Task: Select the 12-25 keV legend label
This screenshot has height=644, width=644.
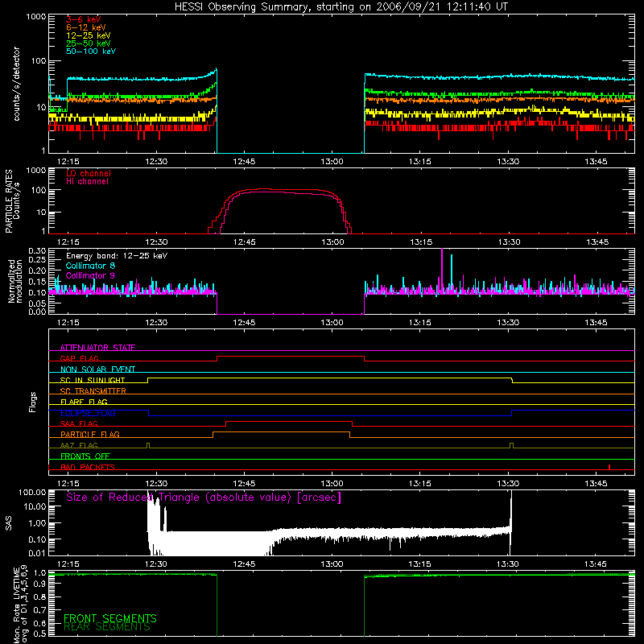Action: click(88, 35)
